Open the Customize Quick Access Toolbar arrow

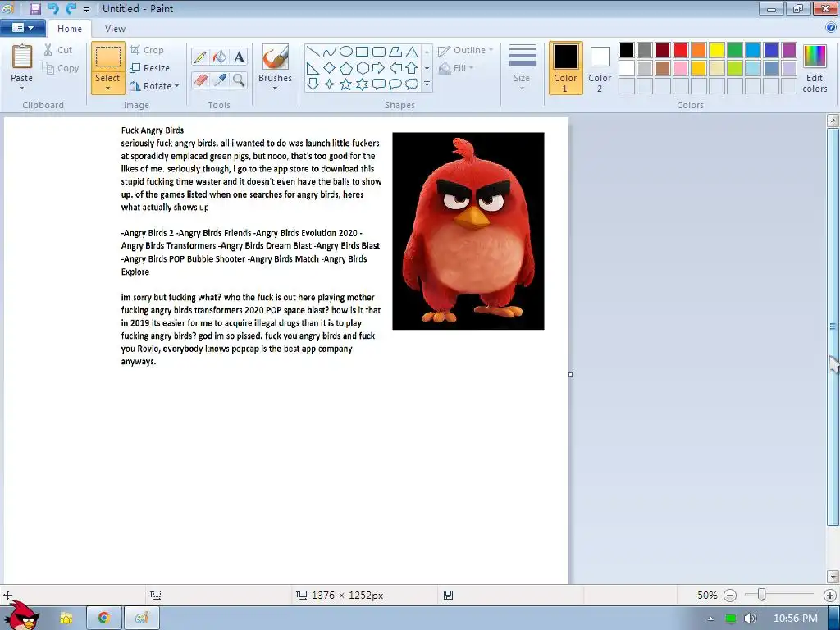(86, 10)
